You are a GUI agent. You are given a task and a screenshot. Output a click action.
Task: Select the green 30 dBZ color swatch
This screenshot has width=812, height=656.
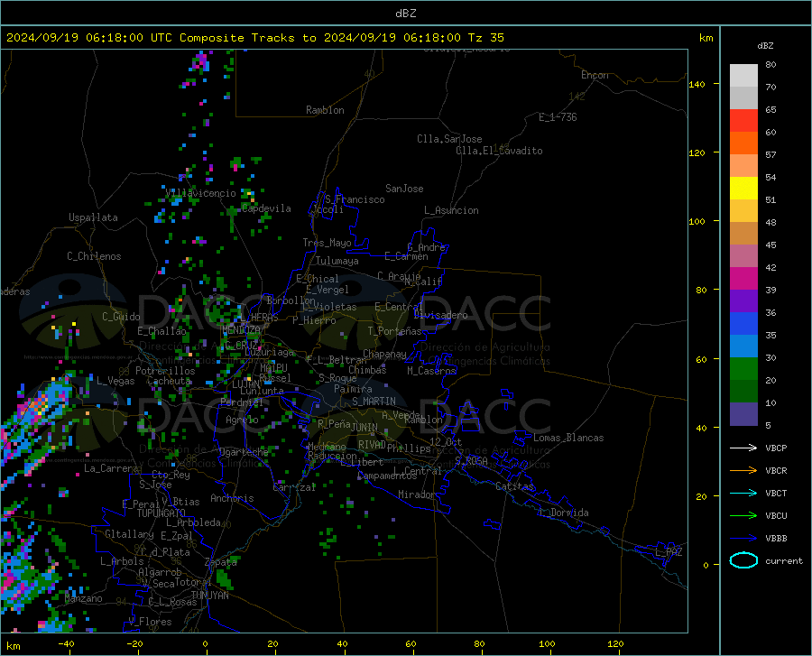point(743,368)
